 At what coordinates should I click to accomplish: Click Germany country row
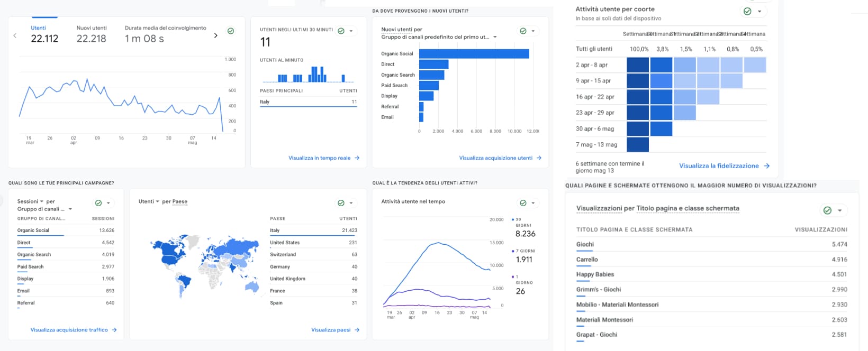pos(313,267)
